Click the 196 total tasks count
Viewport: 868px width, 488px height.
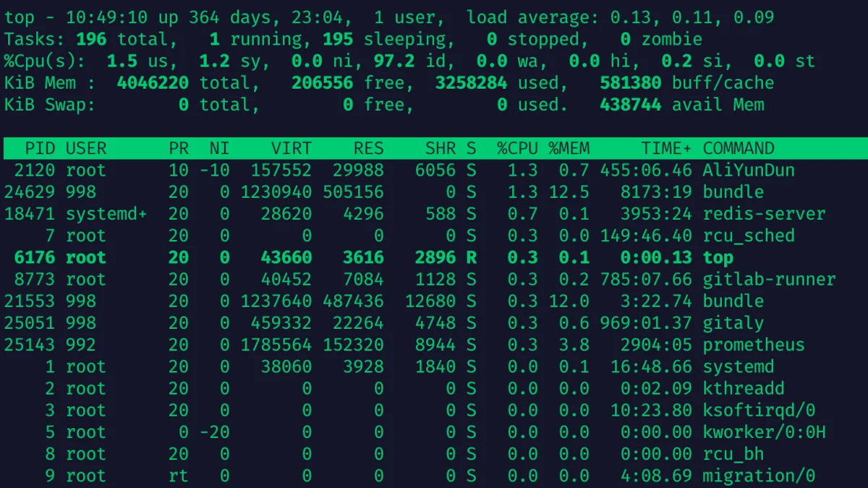(x=91, y=39)
